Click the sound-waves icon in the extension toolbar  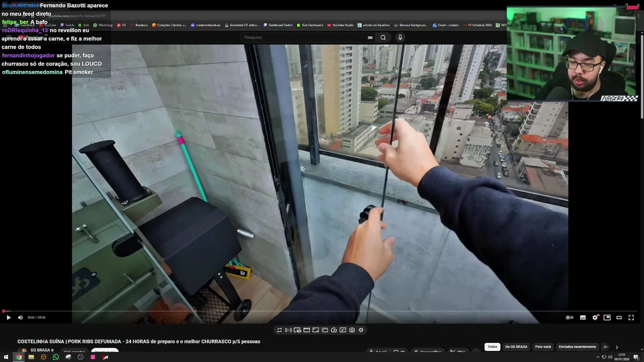pos(288,330)
